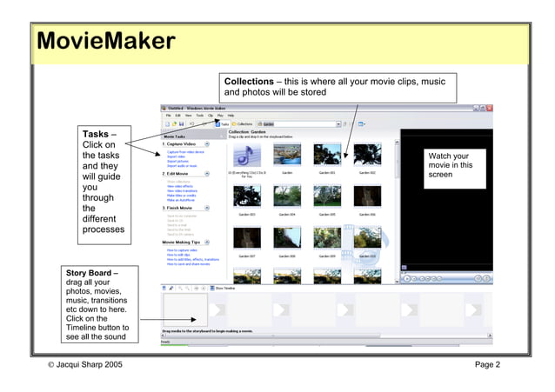555x392 pixels.
Task: Click Import audio or music link
Action: 182,166
